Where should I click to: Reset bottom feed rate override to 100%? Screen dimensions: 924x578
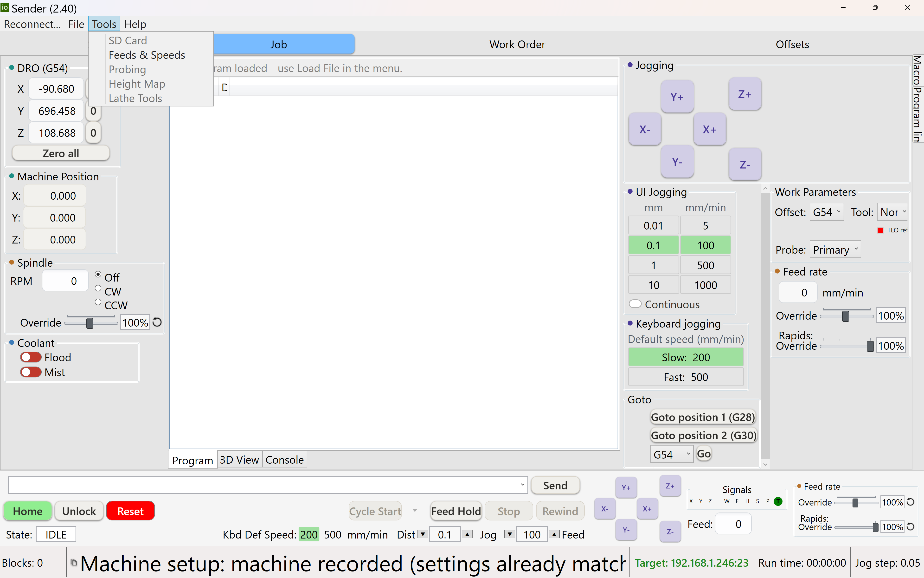911,502
